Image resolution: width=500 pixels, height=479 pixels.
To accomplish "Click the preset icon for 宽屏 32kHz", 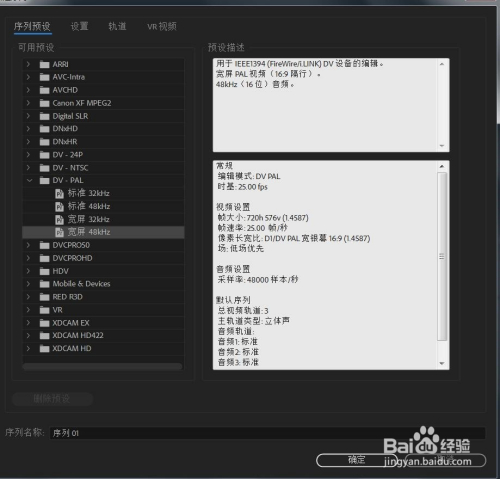I will [59, 220].
